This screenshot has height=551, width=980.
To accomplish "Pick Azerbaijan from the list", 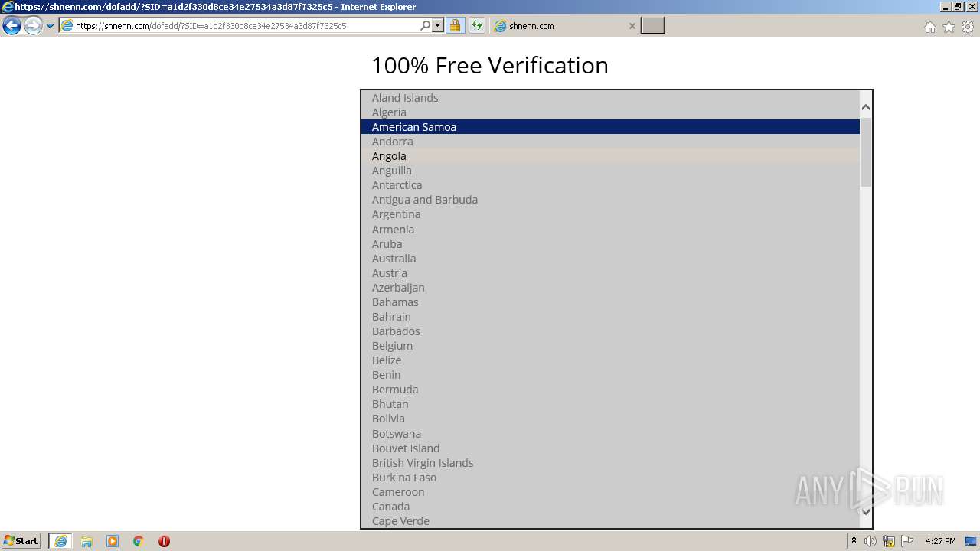I will click(x=610, y=288).
